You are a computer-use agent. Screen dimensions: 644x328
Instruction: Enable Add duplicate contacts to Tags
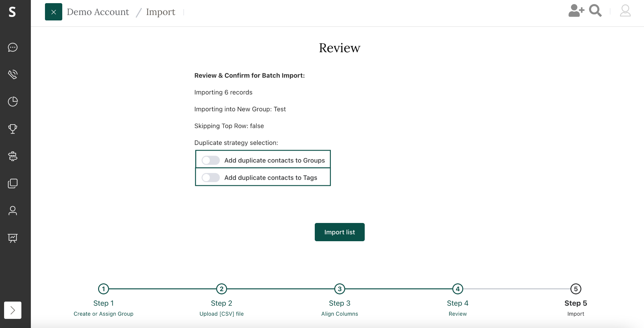210,178
